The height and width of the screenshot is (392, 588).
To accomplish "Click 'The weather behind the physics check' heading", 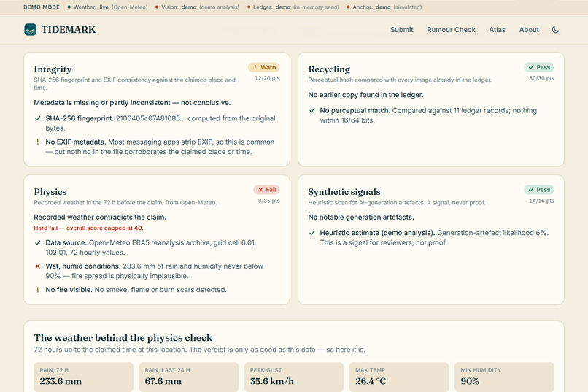I will tap(123, 337).
